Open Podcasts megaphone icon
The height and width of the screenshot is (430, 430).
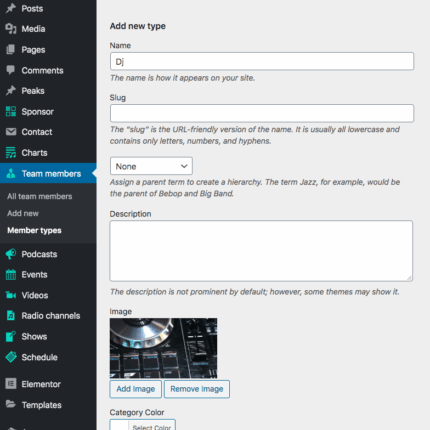11,254
